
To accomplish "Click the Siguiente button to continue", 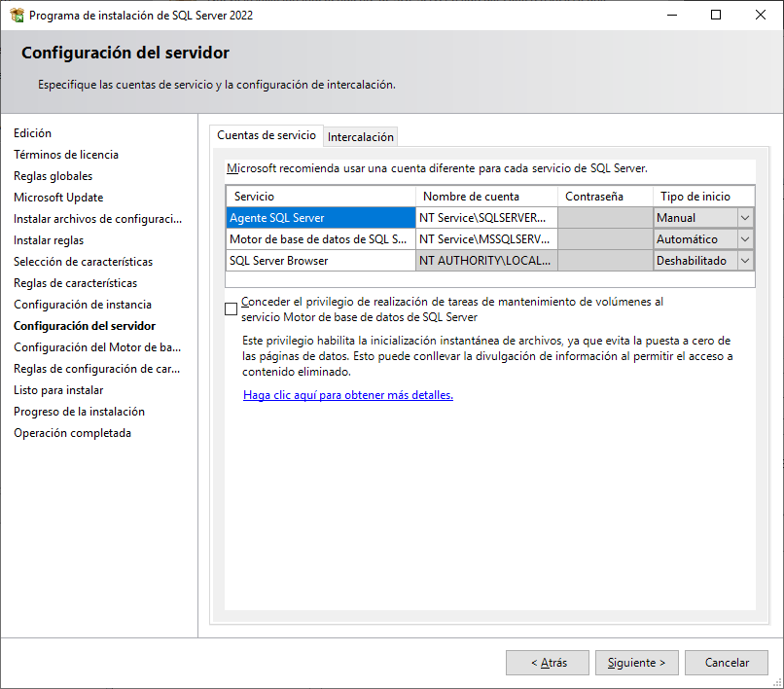I will (x=636, y=662).
